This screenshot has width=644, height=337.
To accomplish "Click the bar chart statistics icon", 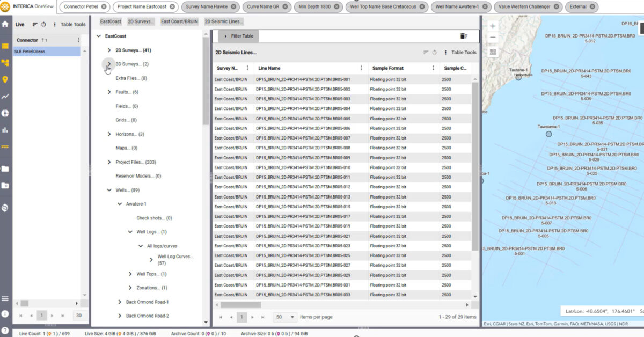I will coord(5,130).
